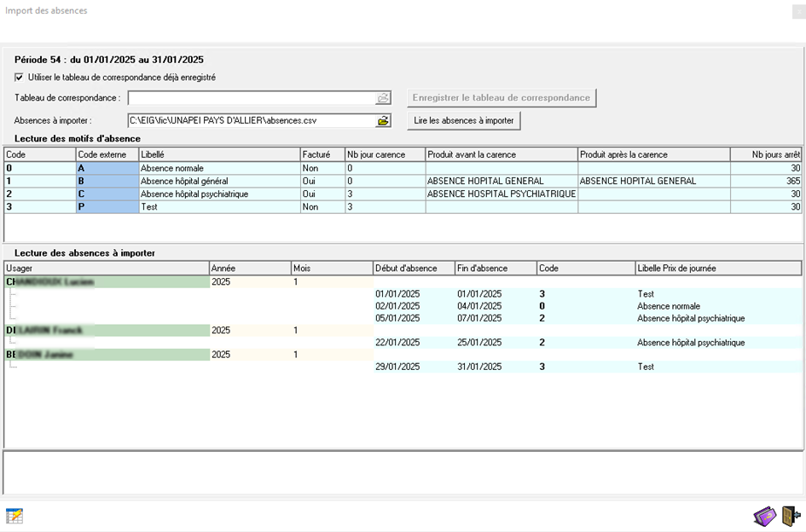Image resolution: width=806 pixels, height=532 pixels.
Task: Select the 'Code externe' column header
Action: [107, 154]
